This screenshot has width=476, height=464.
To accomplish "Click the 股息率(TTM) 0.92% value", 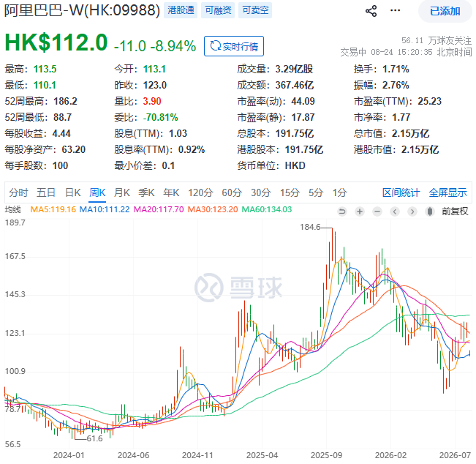I will [x=192, y=149].
